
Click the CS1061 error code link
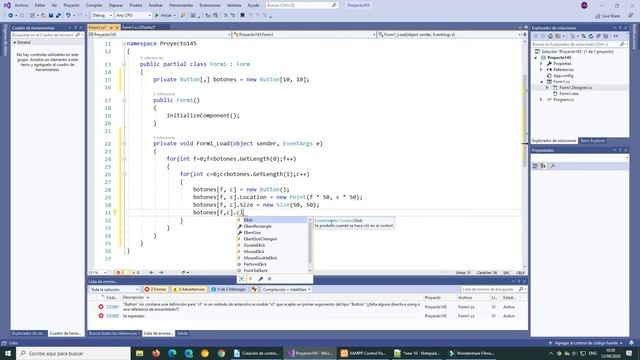[x=112, y=307]
